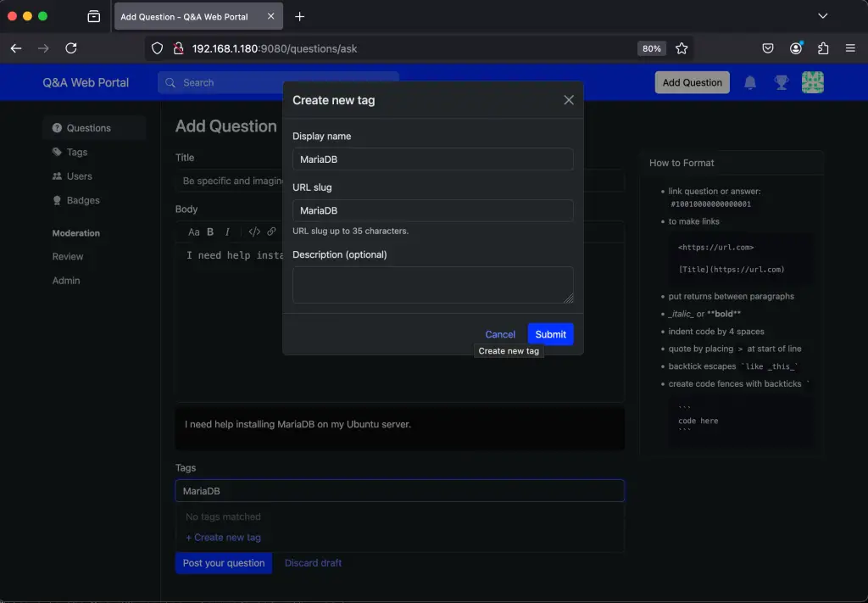
Task: Expand the list of all browser tabs
Action: point(821,15)
